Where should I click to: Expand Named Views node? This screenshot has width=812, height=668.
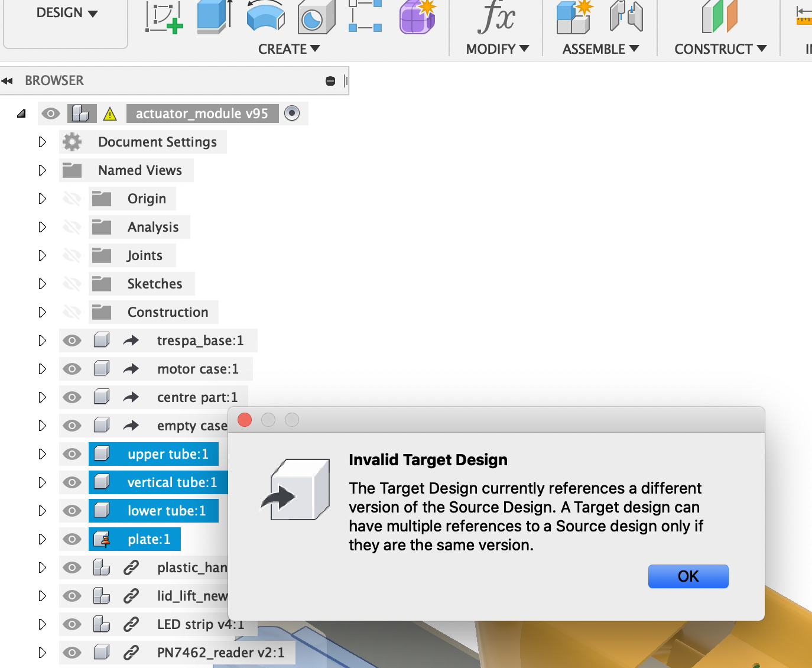[x=42, y=170]
